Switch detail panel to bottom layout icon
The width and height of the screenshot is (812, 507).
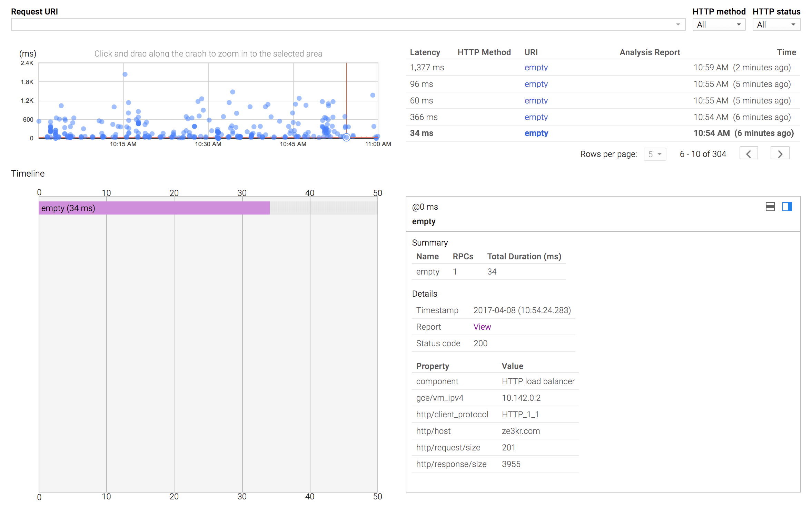coord(770,207)
